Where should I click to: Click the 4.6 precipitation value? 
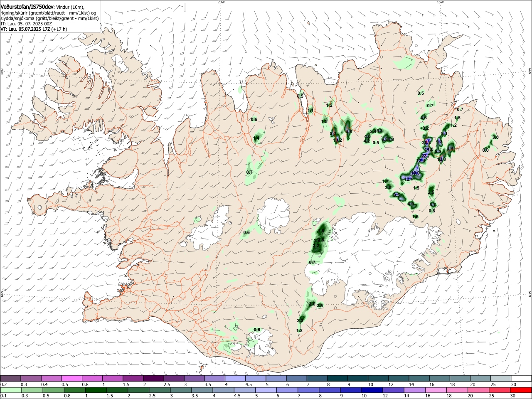[424, 118]
